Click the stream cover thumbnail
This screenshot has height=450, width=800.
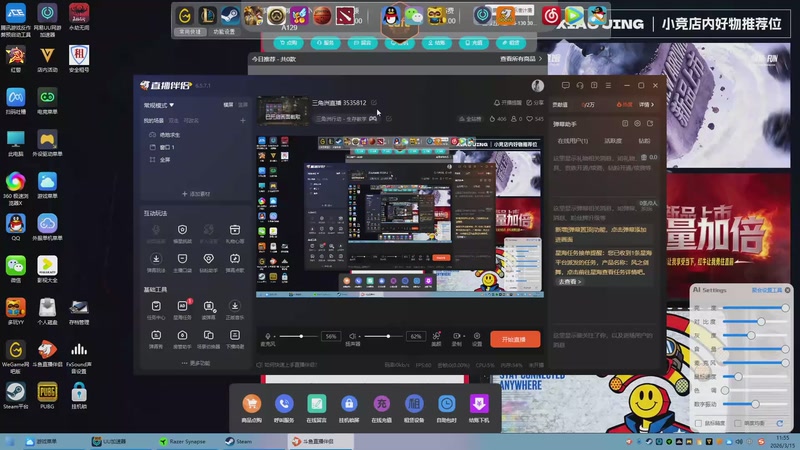tap(283, 110)
